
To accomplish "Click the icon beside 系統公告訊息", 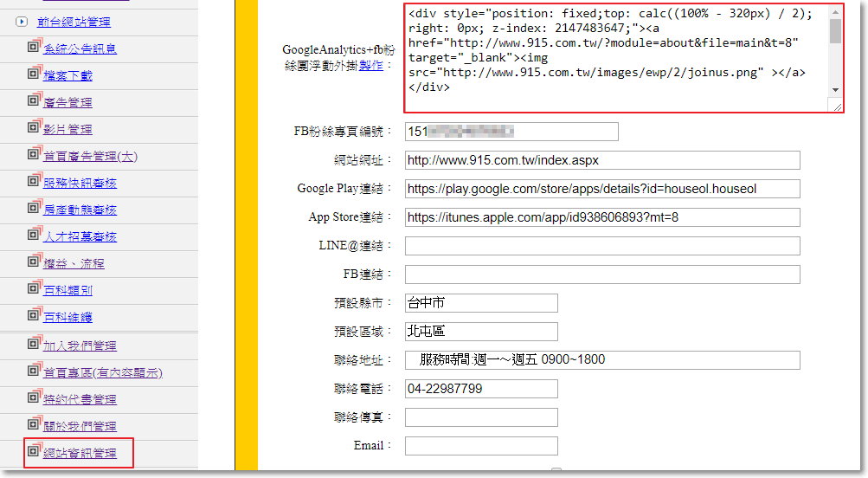I will coord(35,48).
